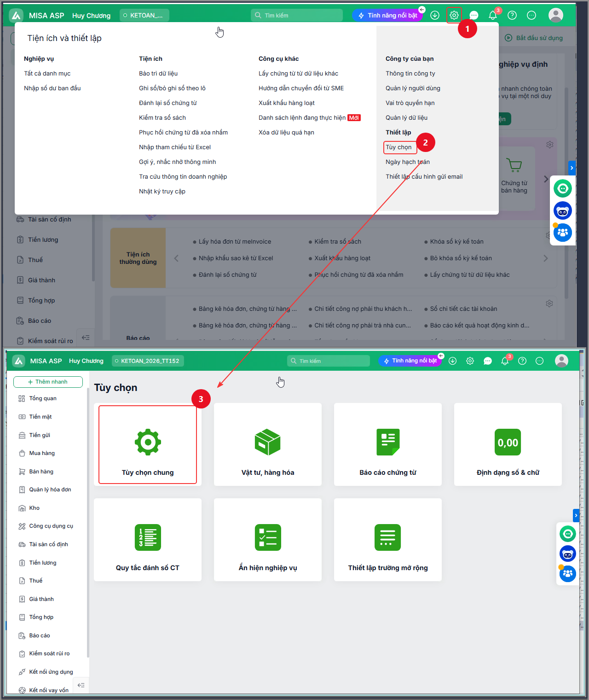Click the user avatar in the Tùy chọn window header
The width and height of the screenshot is (589, 700).
[561, 361]
